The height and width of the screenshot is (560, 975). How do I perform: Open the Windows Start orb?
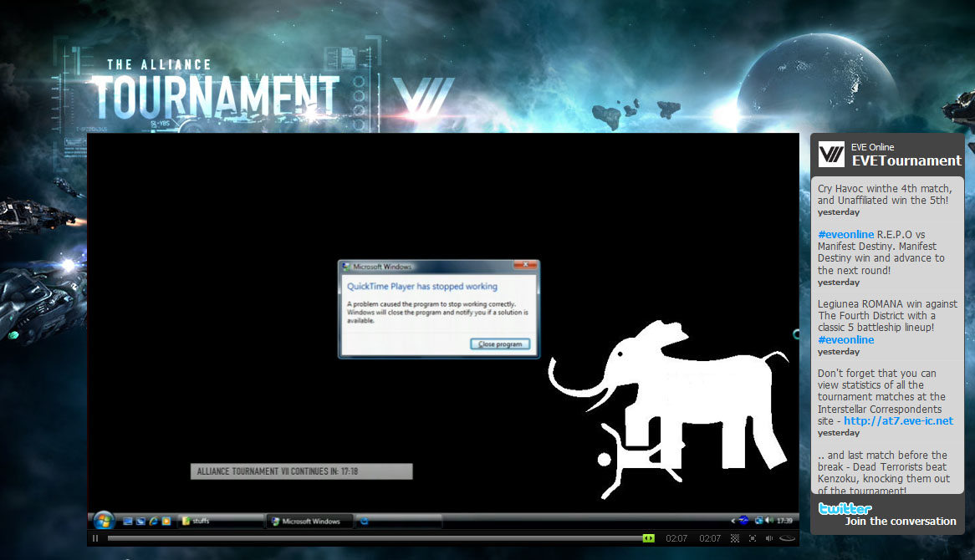tap(104, 521)
